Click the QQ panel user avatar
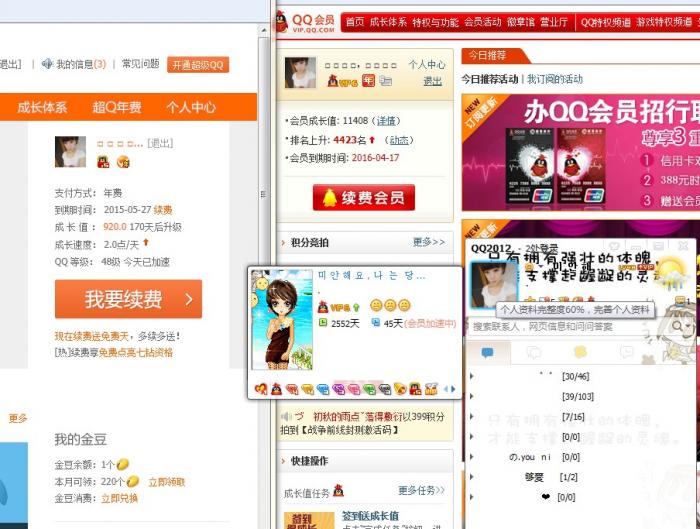The width and height of the screenshot is (700, 529). pos(494,285)
